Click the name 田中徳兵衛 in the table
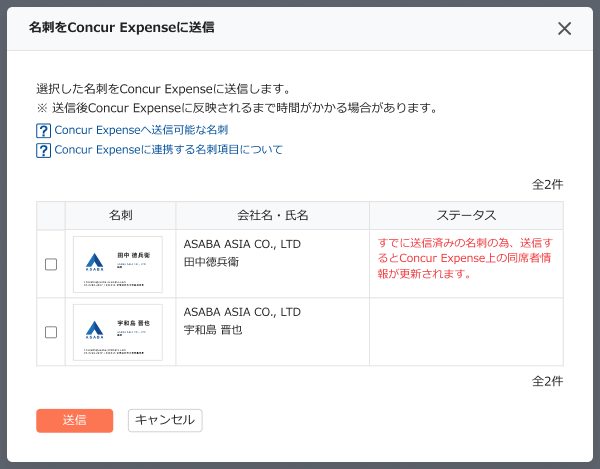The image size is (600, 469). pos(214,262)
